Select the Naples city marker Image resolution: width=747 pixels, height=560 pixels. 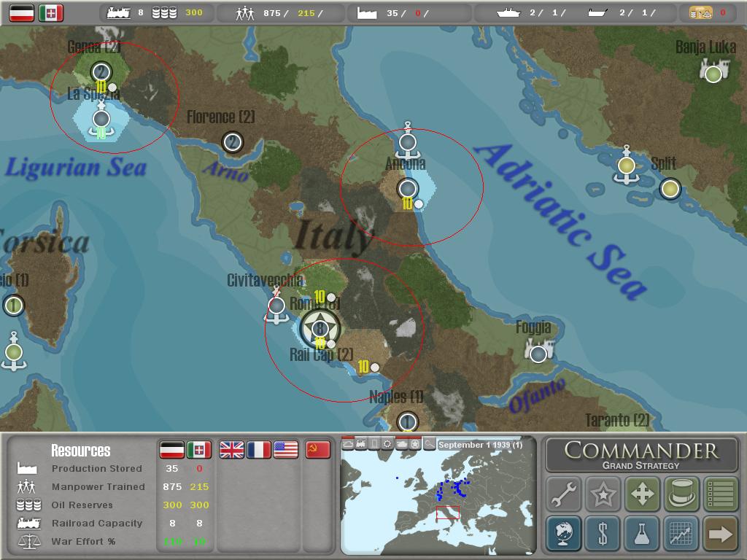407,422
